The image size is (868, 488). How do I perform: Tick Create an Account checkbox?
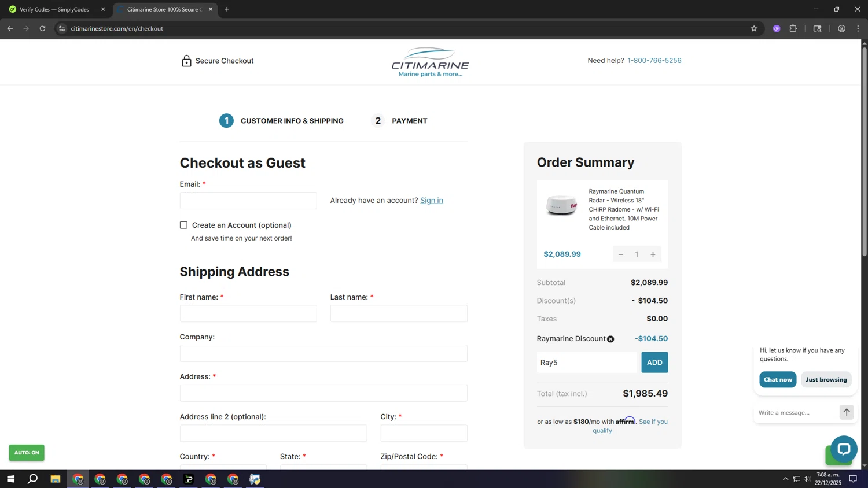(183, 225)
